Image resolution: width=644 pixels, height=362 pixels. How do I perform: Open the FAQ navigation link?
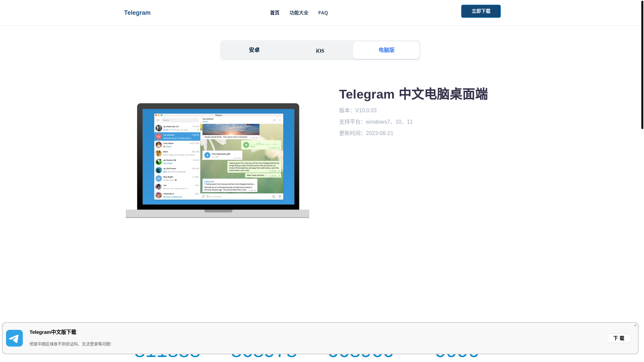pyautogui.click(x=323, y=13)
